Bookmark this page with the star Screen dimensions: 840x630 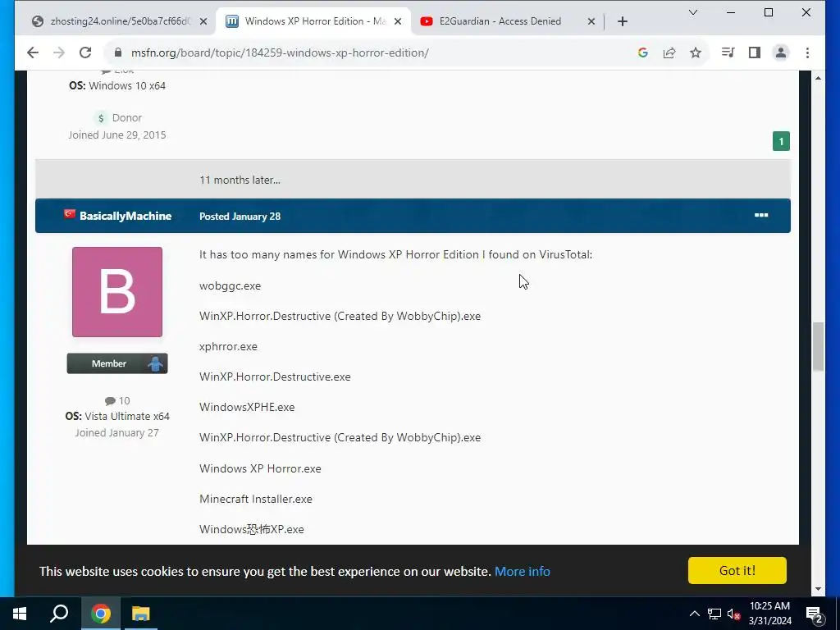tap(696, 52)
